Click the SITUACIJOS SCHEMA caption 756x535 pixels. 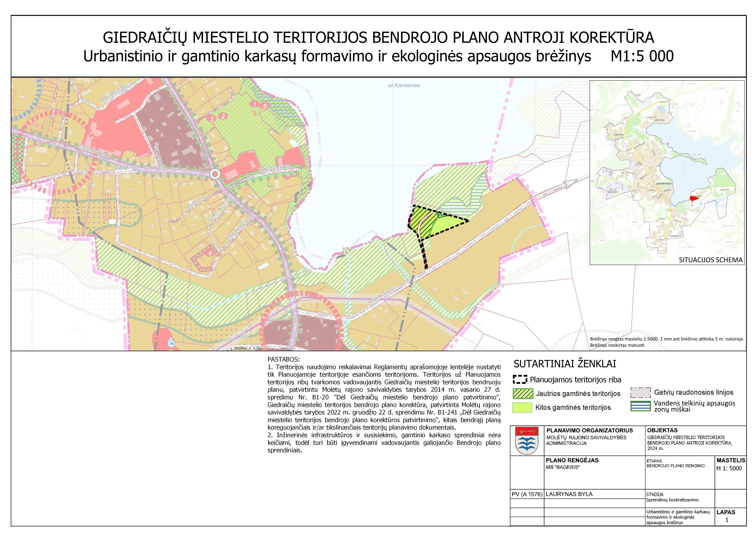coord(711,260)
